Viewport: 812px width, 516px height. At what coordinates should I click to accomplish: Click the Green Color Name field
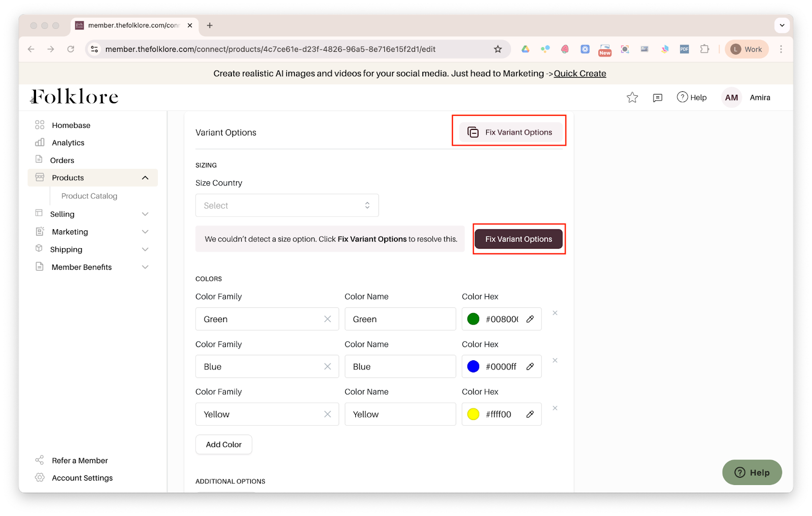pos(400,319)
